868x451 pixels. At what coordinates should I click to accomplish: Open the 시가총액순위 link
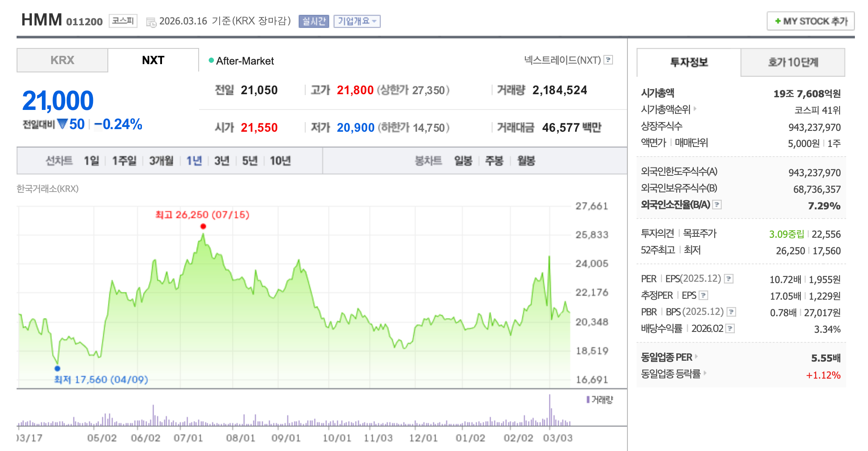coord(665,109)
